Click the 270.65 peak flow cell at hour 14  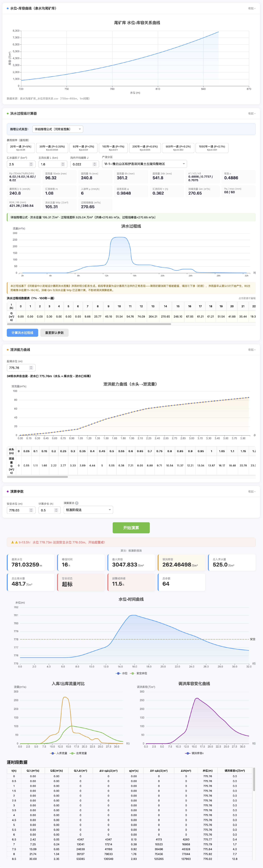coord(166,317)
